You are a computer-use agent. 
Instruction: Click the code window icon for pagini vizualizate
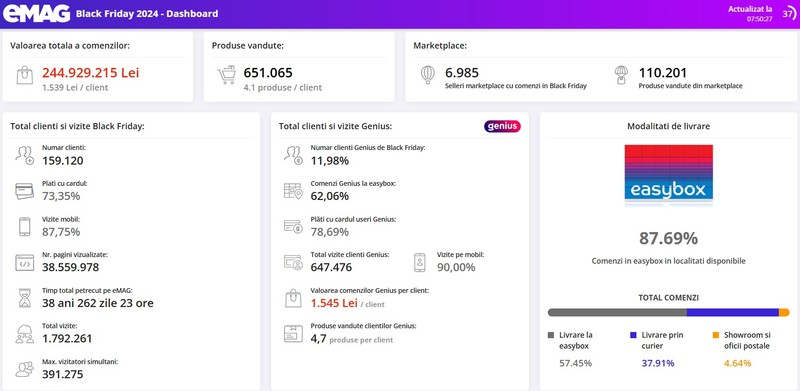(x=24, y=263)
